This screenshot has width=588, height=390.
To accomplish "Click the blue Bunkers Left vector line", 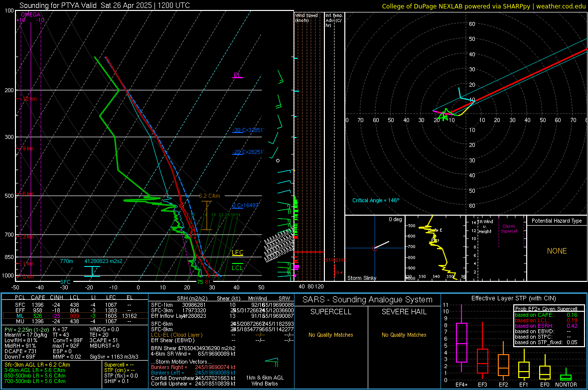I will click(193, 373).
